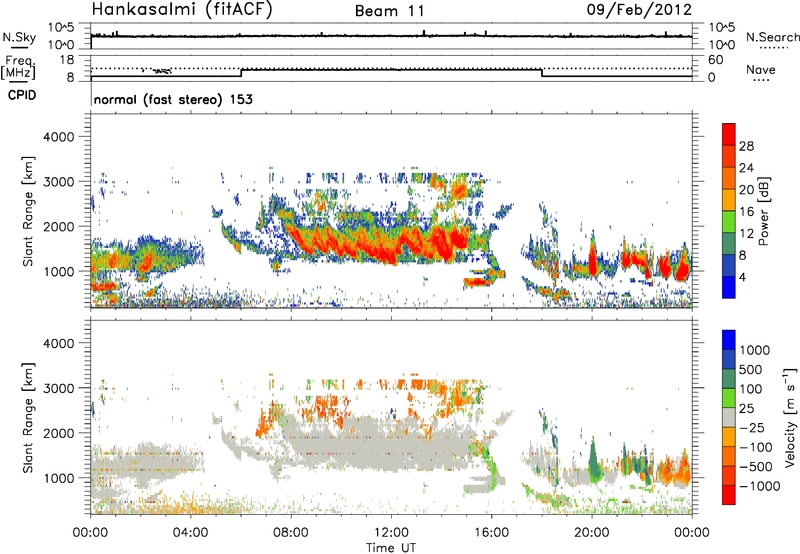Screen dimensions: 800x554
Task: Click the 18 label on frequency axis
Action: click(66, 60)
